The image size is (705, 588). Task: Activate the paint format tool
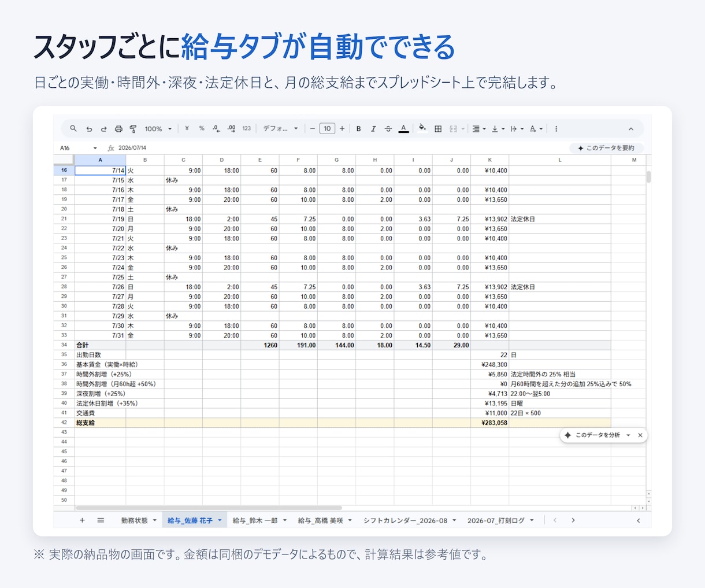(133, 129)
